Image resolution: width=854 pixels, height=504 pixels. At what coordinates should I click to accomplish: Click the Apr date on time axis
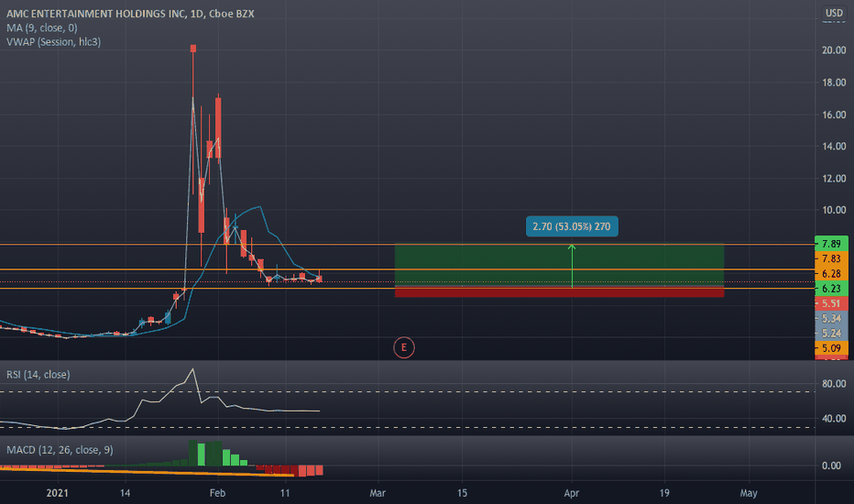tap(572, 493)
